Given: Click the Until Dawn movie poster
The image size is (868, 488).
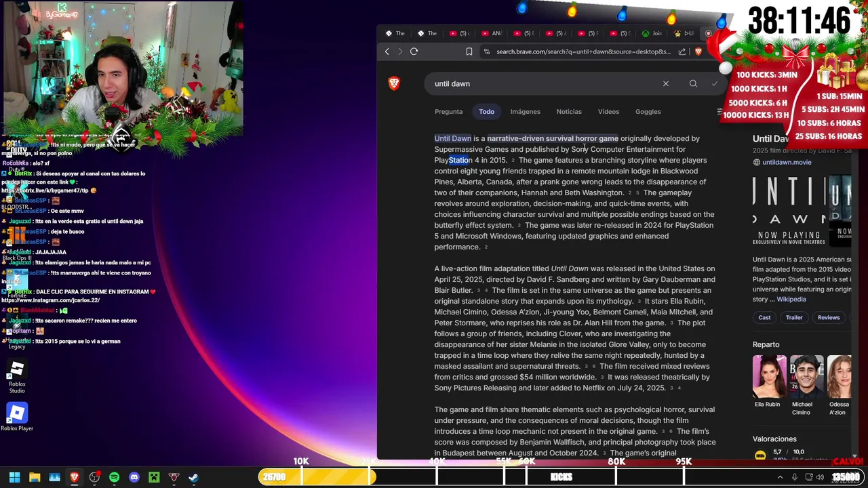Looking at the screenshot, I should click(x=789, y=211).
